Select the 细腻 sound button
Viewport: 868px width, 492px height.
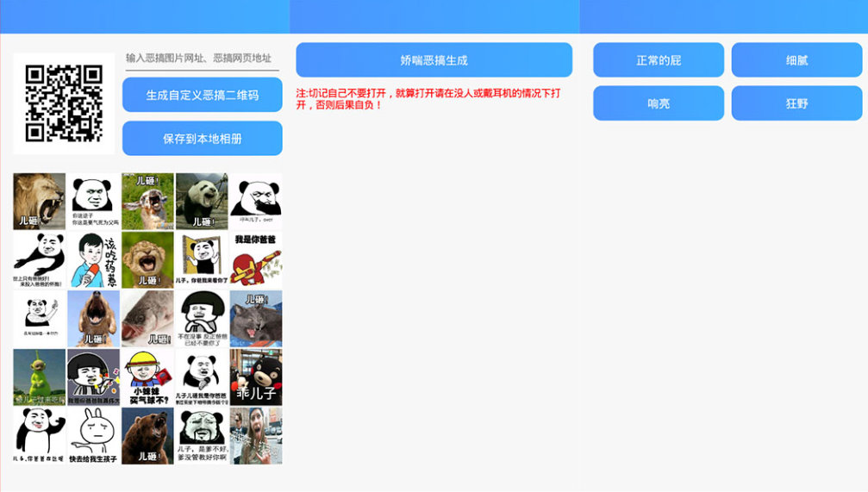click(796, 59)
